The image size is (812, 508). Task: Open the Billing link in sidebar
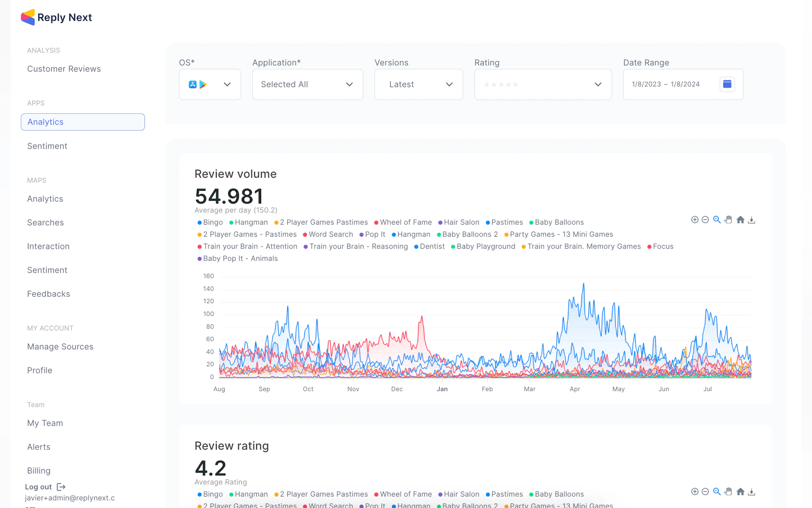[39, 470]
